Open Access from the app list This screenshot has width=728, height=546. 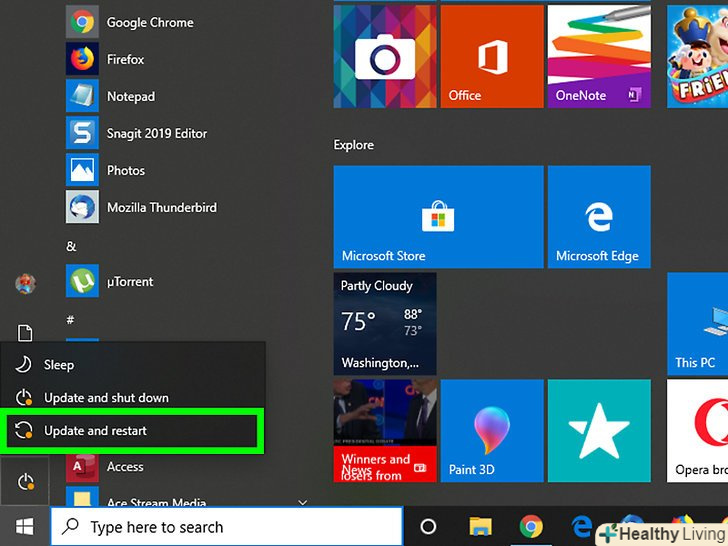105,467
